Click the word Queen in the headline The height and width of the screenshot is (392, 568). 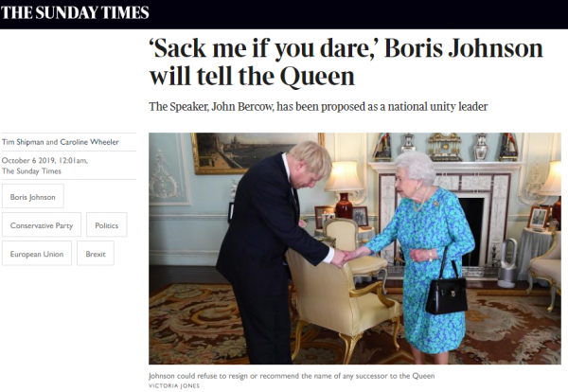pos(318,77)
